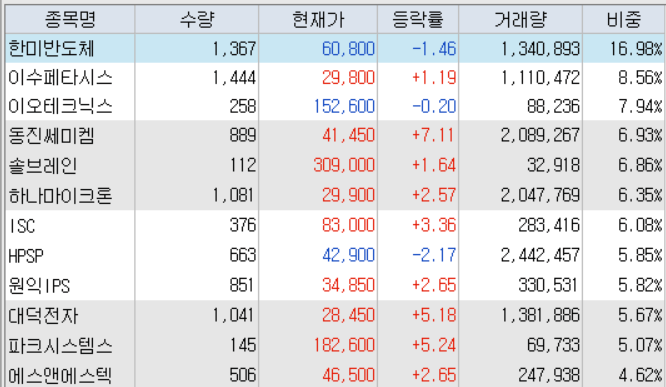Click weight 6.93%
Viewport: 666px width, 387px height.
pos(641,136)
